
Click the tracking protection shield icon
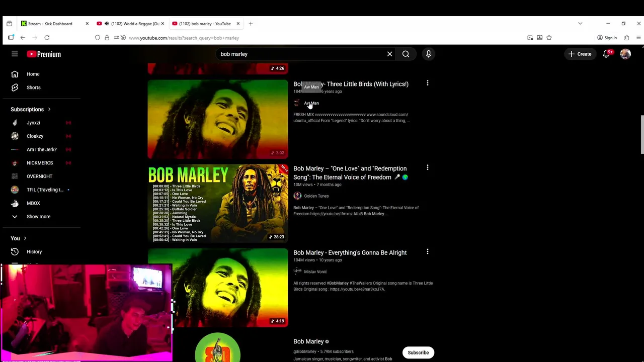98,38
